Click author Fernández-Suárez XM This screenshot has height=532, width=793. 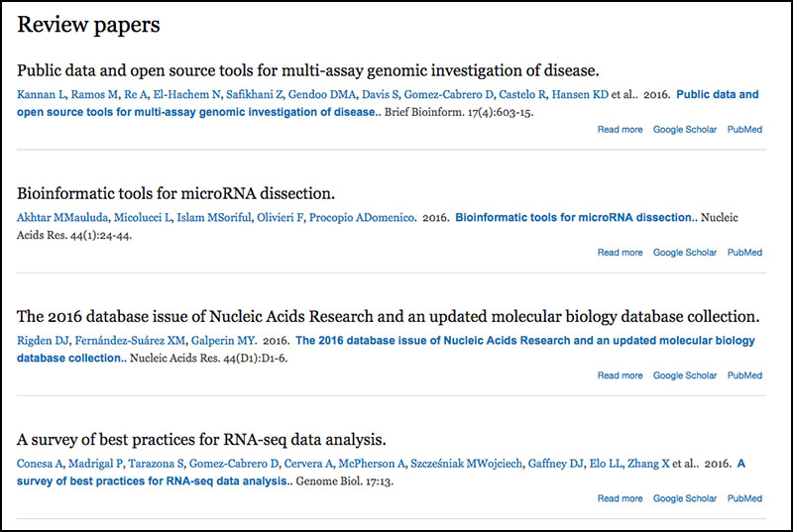[130, 341]
